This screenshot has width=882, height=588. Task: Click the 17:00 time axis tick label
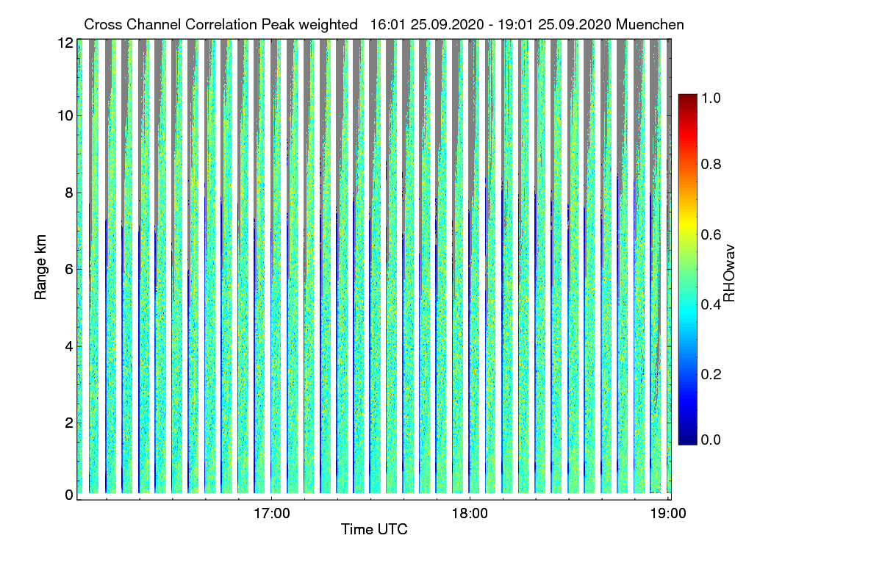[x=272, y=513]
